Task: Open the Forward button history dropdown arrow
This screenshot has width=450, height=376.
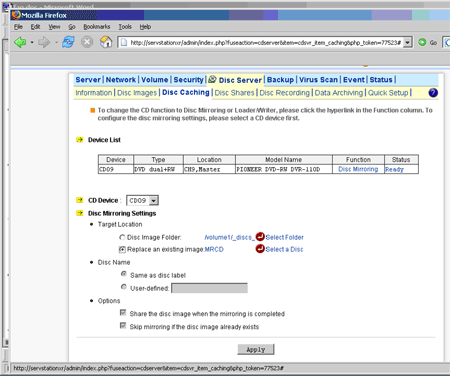Action: point(56,42)
